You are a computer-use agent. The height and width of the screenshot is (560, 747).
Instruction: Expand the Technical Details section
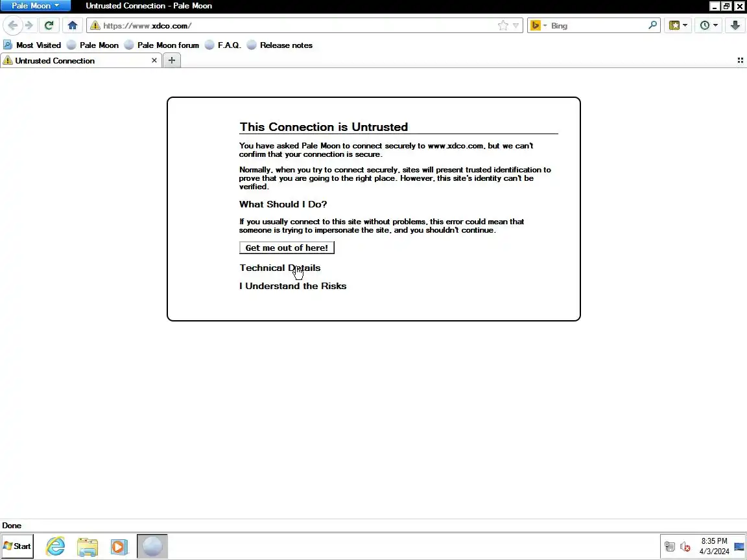click(x=279, y=268)
